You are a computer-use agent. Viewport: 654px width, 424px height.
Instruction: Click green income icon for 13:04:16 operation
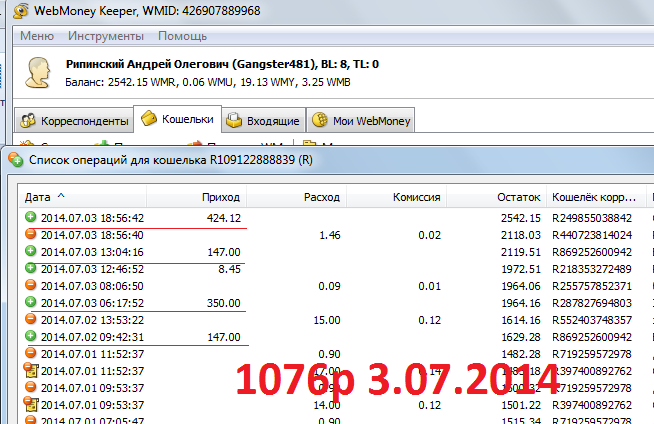pos(30,251)
